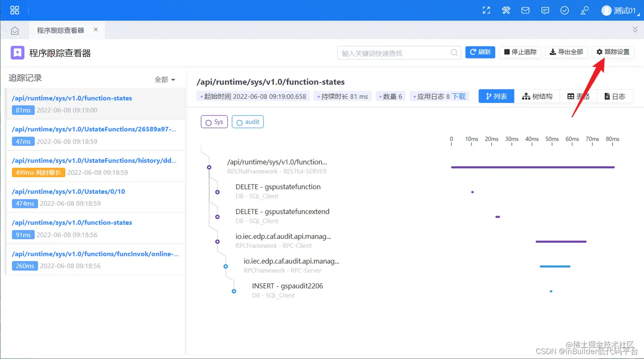Switch to the 日志 log view
Screen dimensions: 644x359
615,96
